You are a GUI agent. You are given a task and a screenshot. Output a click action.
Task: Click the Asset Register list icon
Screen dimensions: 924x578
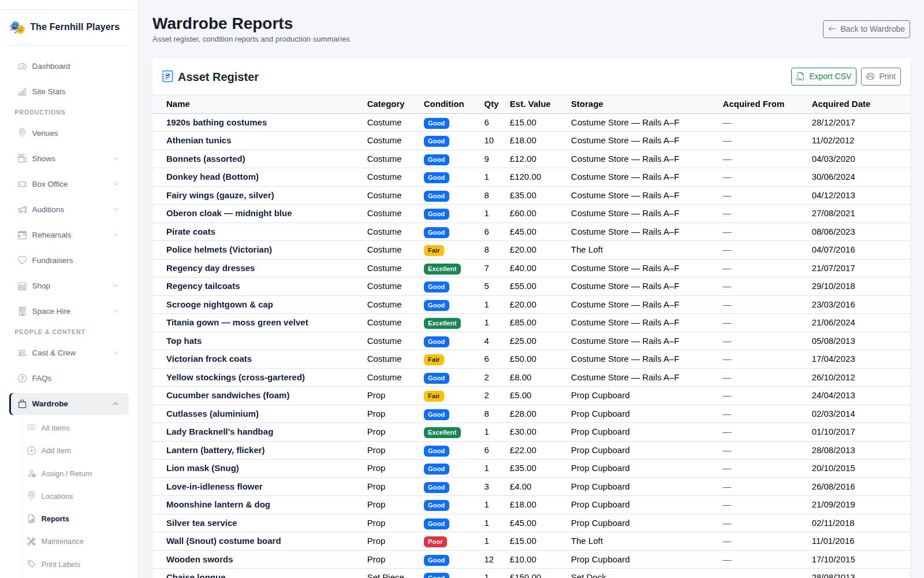coord(167,76)
